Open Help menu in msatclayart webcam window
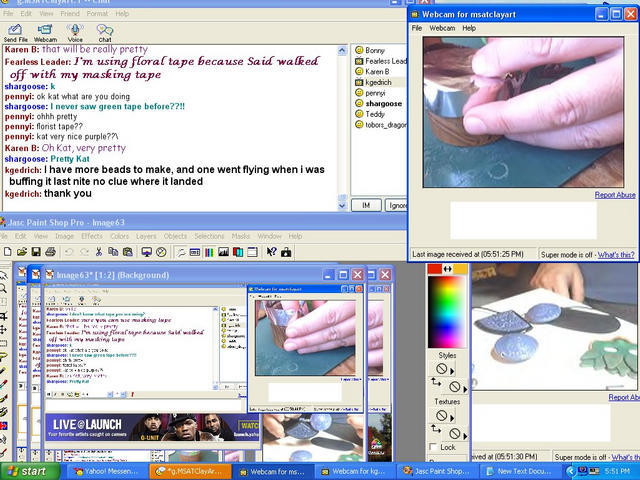The width and height of the screenshot is (640, 480). tap(469, 28)
